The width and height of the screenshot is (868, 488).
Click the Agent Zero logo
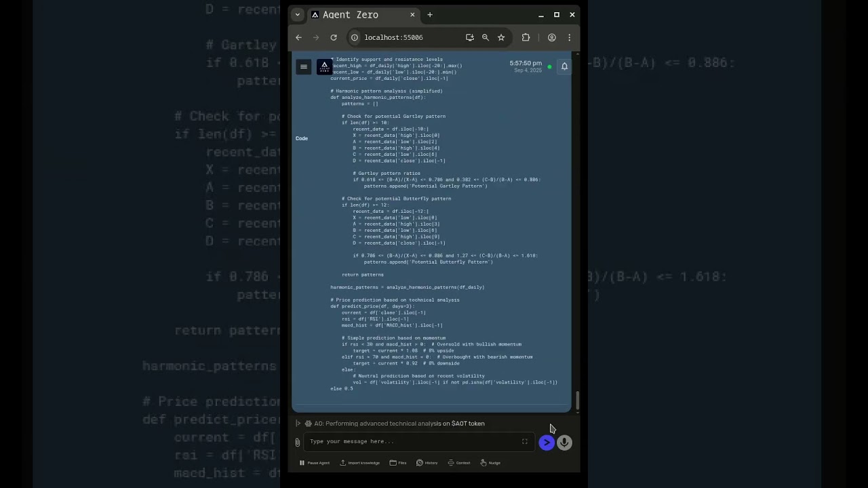(x=324, y=66)
